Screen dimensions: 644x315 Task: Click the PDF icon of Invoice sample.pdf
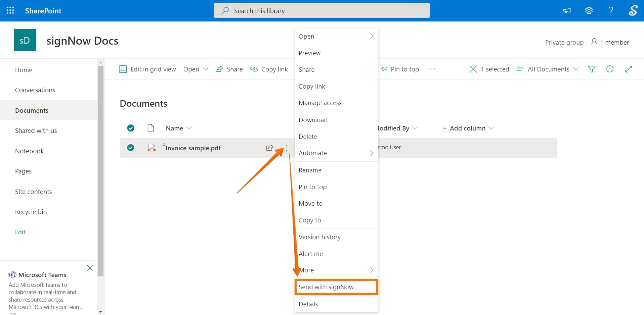152,148
